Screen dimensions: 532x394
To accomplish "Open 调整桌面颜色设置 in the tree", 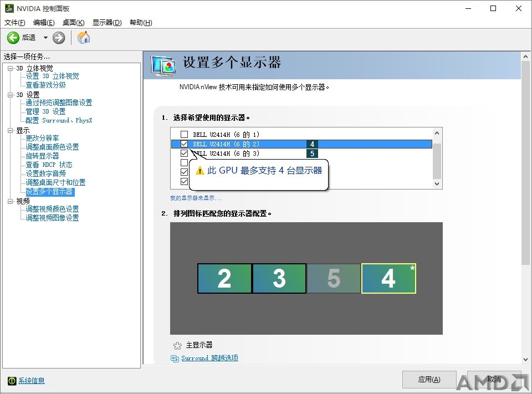I will [52, 147].
